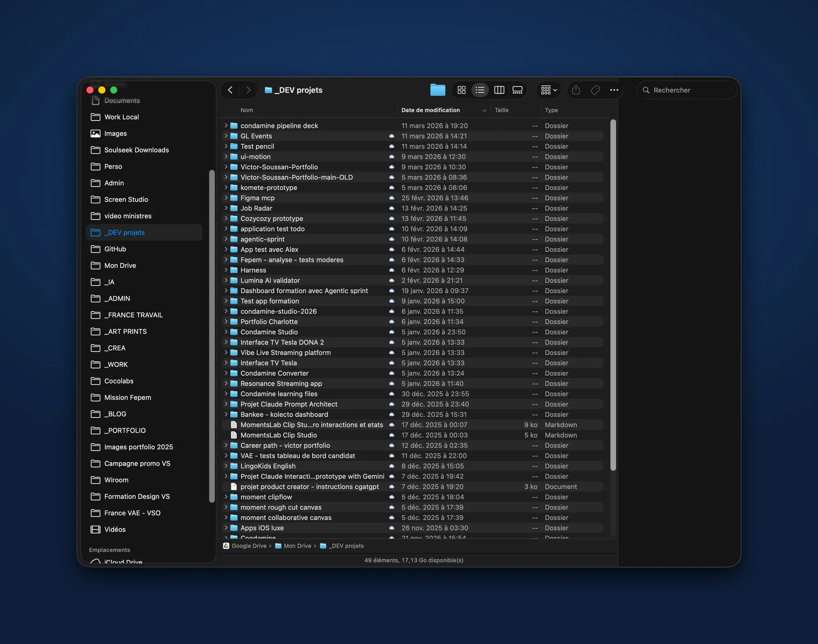Viewport: 818px width, 644px height.
Task: Switch to list view
Action: (x=480, y=90)
